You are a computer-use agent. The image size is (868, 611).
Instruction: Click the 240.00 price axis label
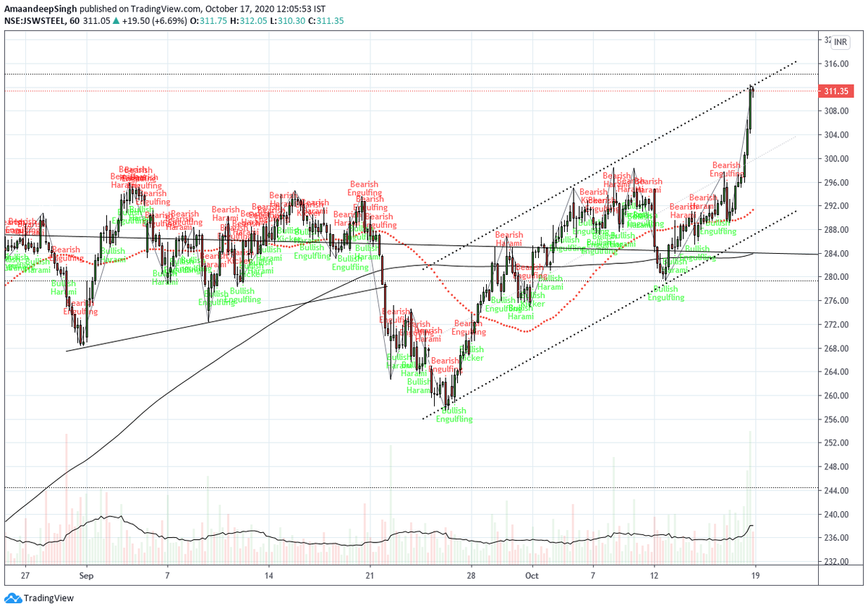pyautogui.click(x=836, y=515)
